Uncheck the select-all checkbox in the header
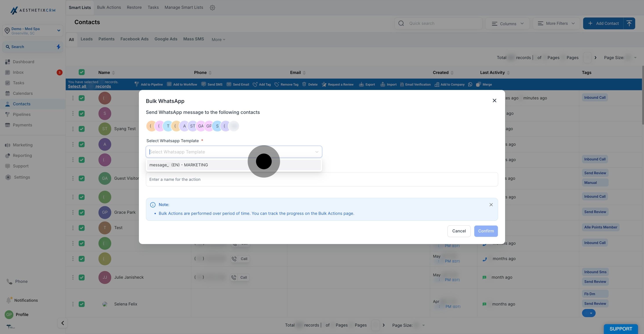This screenshot has width=644, height=334. (82, 72)
